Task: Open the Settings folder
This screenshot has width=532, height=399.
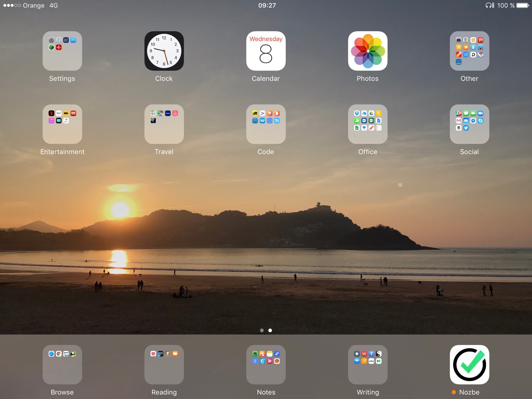Action: click(x=62, y=51)
